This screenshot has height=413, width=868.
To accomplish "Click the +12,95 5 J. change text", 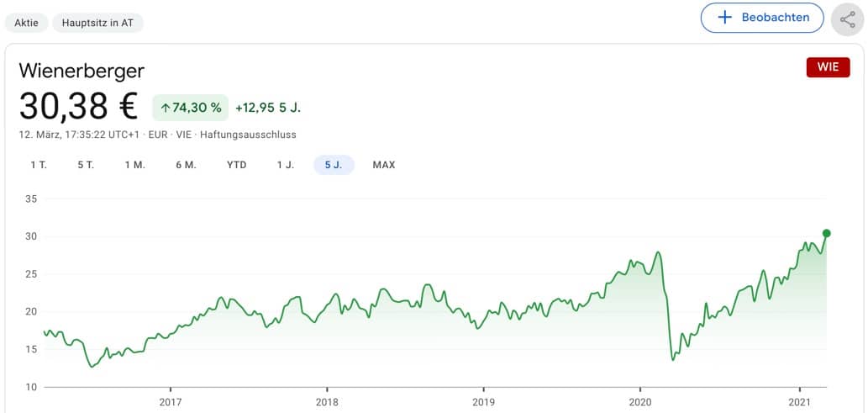I will (268, 108).
